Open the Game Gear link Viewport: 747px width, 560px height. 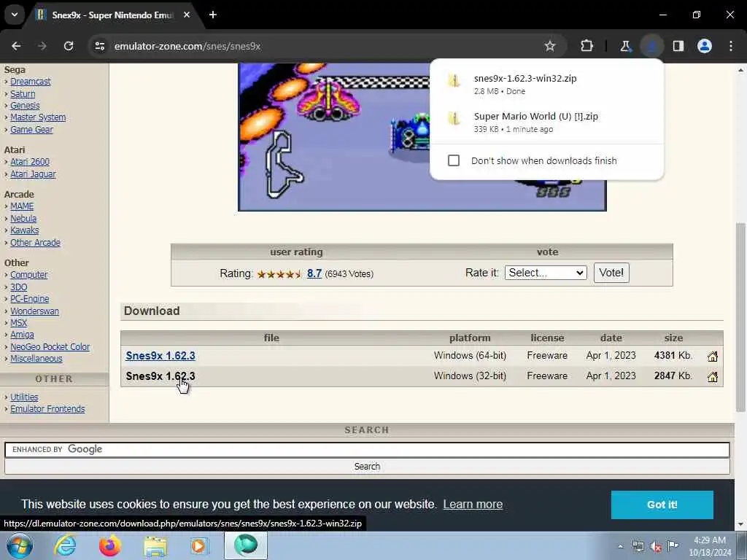point(31,130)
